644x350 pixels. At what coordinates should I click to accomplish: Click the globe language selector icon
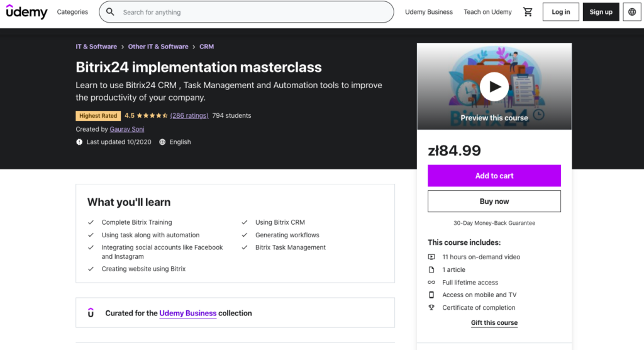point(632,12)
